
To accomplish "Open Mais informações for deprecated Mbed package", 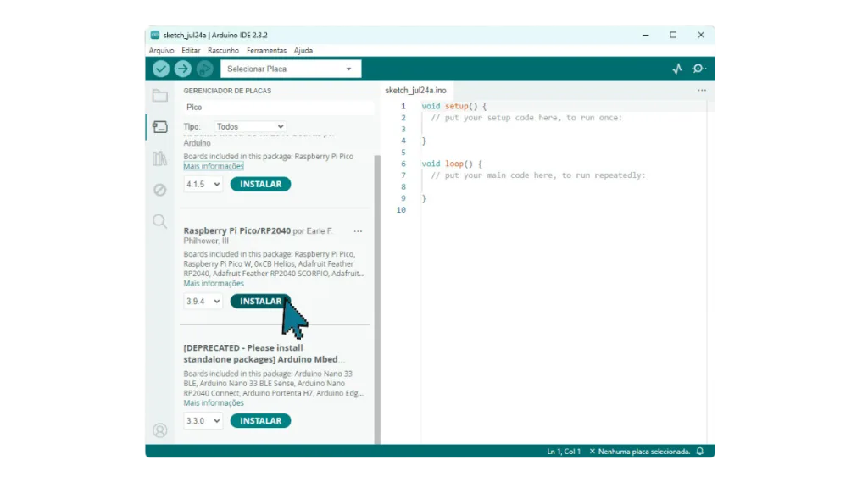I will (x=214, y=403).
